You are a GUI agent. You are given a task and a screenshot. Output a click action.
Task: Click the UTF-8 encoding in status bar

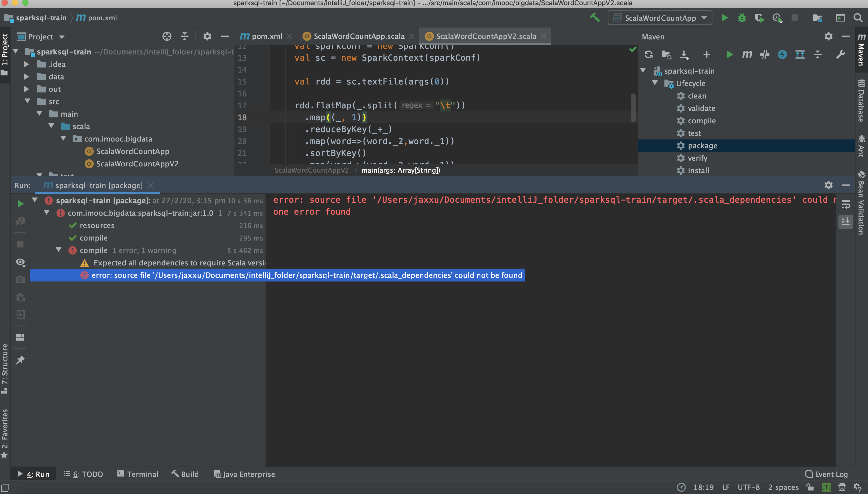(x=748, y=487)
